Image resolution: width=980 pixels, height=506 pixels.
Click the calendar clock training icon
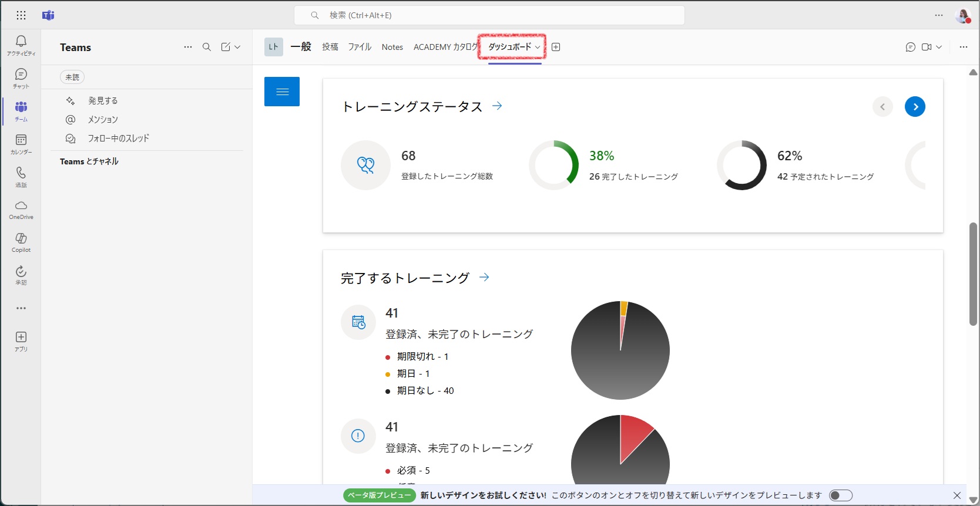point(358,322)
